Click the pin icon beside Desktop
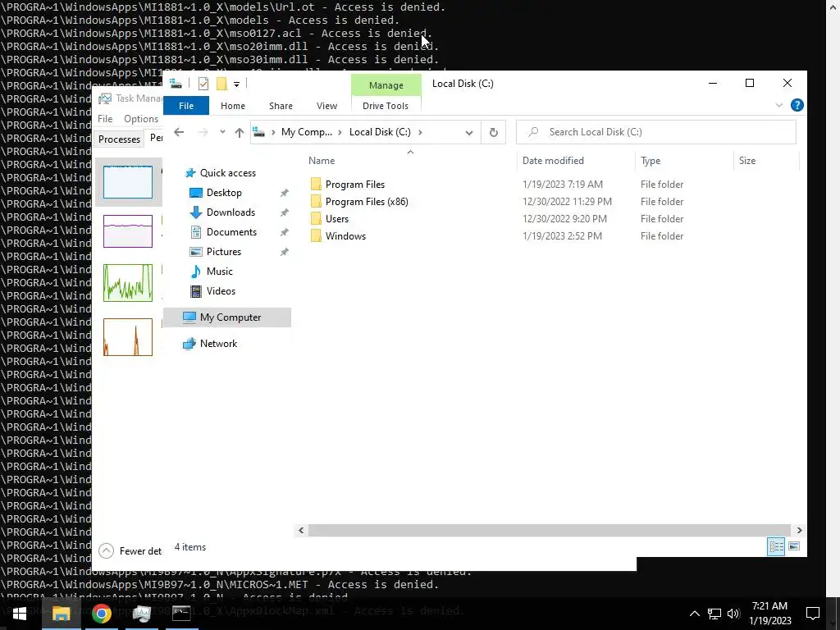The image size is (840, 630). (x=285, y=193)
